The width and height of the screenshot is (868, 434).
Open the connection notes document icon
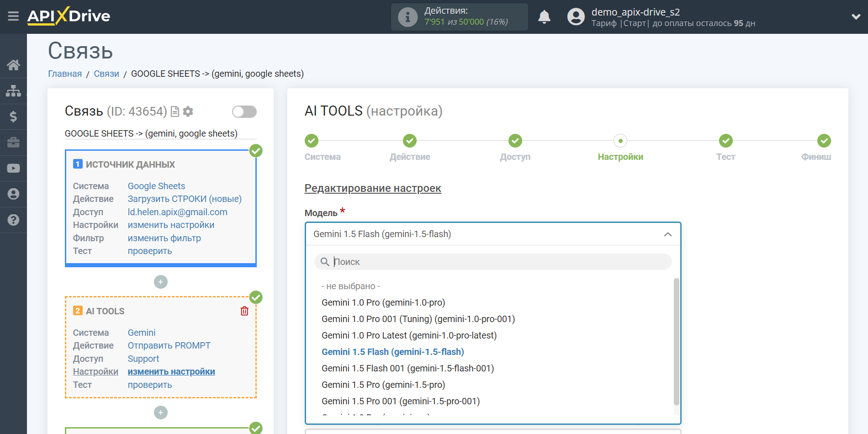coord(175,111)
